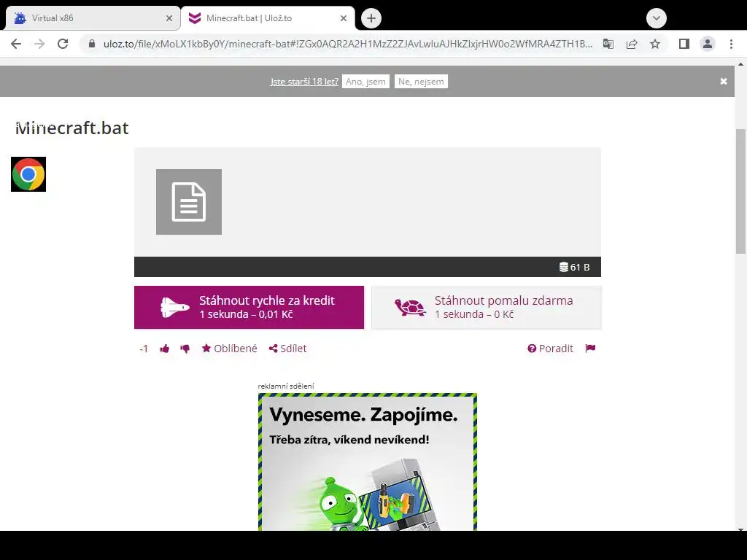Viewport: 747px width, 560px height.
Task: Switch to the Virtual x86 tab
Action: (x=93, y=18)
